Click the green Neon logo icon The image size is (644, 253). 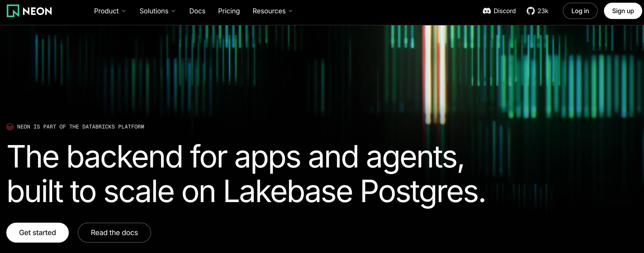[x=13, y=11]
